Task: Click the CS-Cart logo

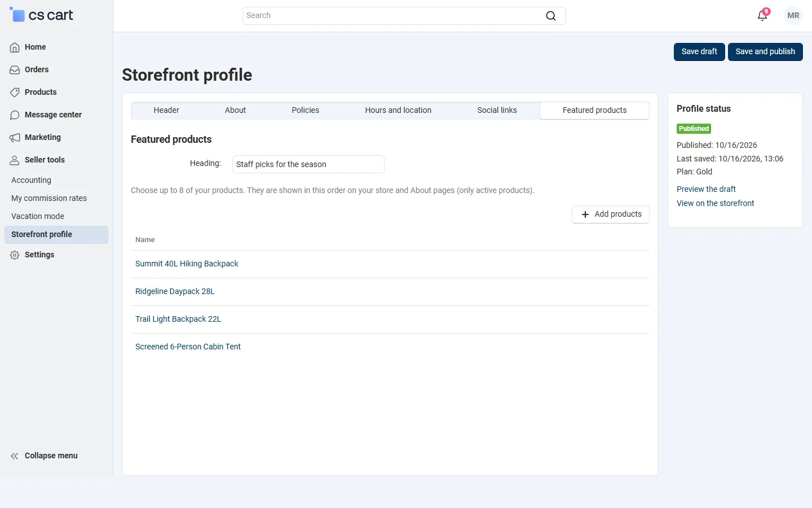Action: click(42, 15)
